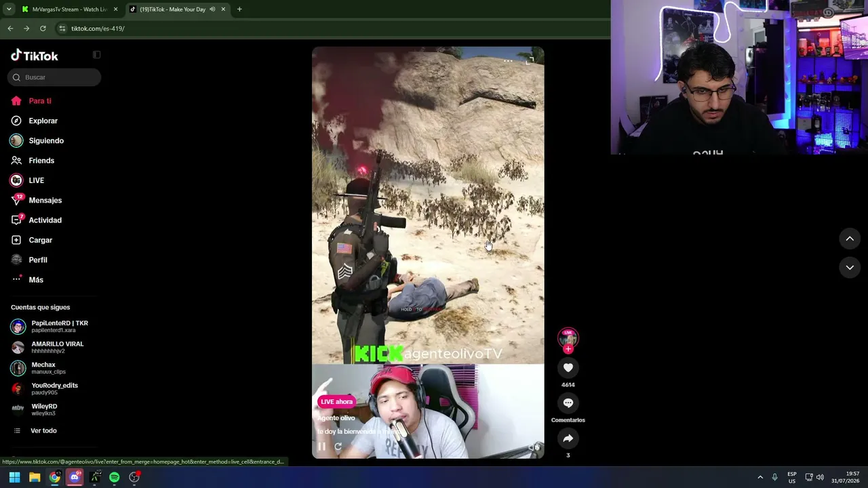Viewport: 868px width, 488px height.
Task: Switch to Google Chrome in taskbar
Action: pos(54,477)
